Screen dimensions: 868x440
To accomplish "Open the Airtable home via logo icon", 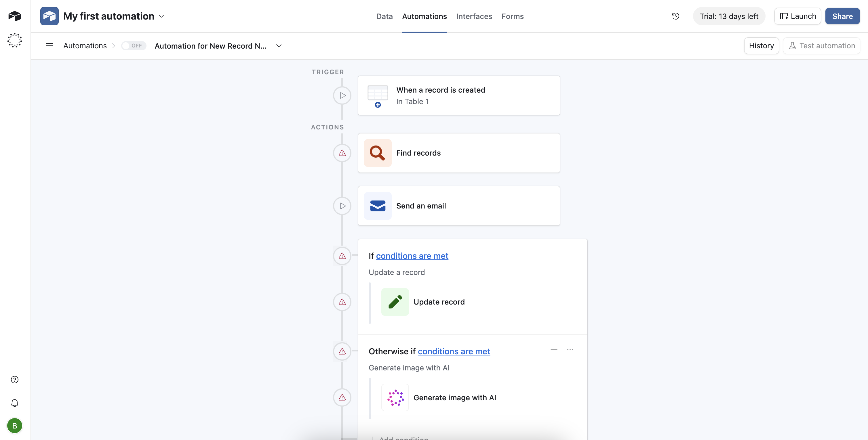I will 14,16.
